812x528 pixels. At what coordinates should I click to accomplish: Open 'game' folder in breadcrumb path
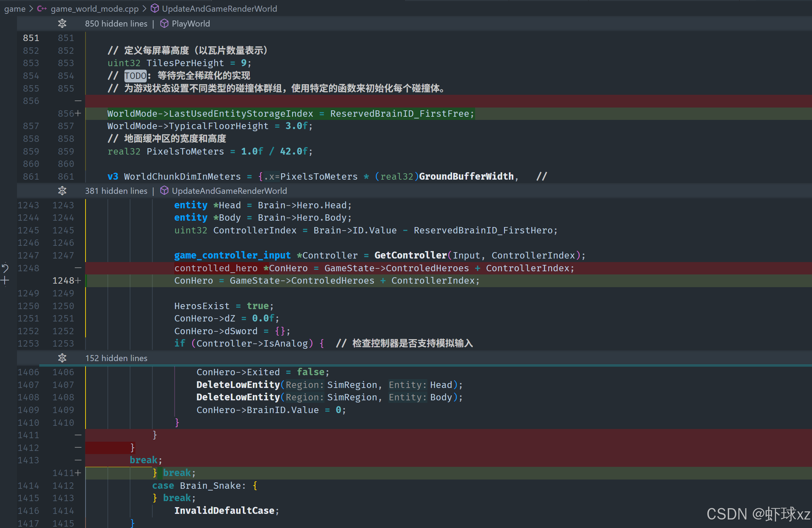tap(14, 8)
